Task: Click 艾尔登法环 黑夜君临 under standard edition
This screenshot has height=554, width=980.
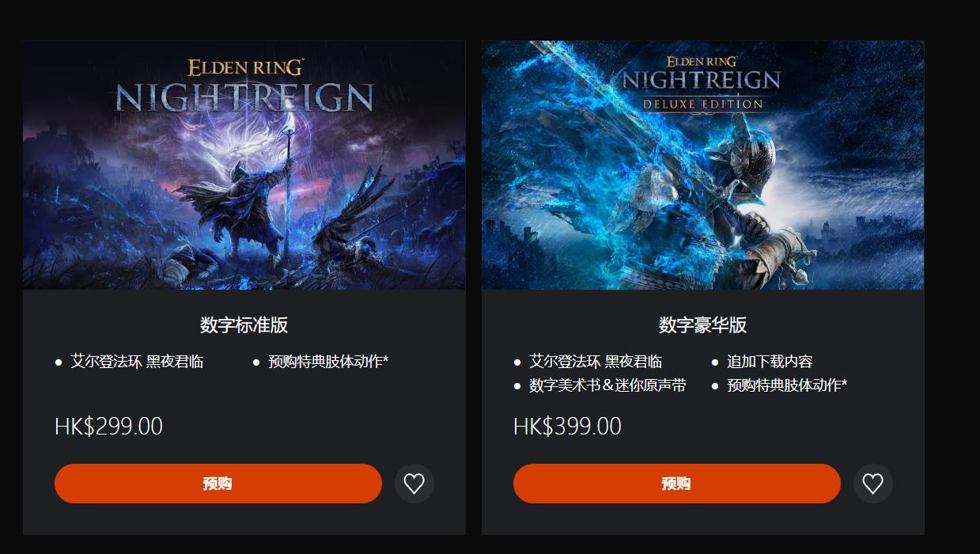Action: 137,362
